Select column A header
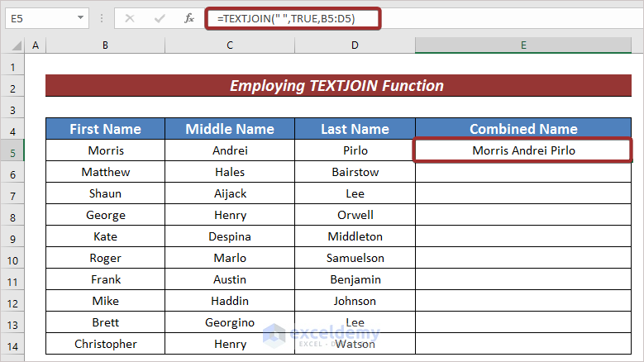The height and width of the screenshot is (362, 644). click(36, 45)
